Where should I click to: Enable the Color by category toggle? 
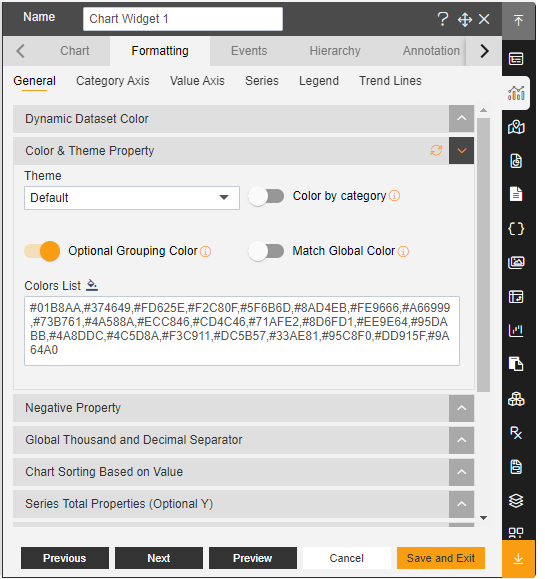[x=266, y=196]
